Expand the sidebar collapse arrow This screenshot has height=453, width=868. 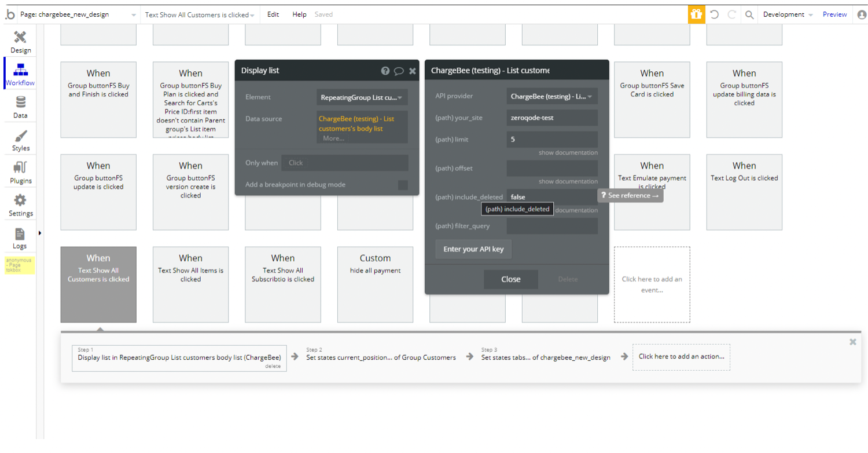40,233
